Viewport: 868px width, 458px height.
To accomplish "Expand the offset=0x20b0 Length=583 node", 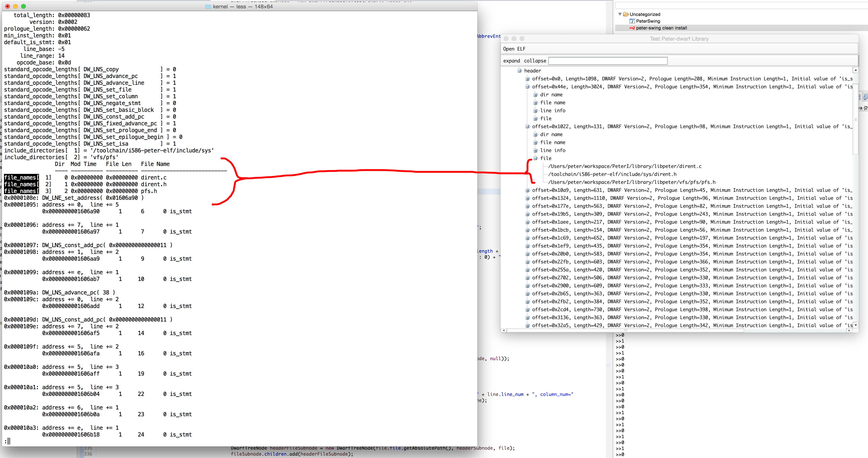I will click(x=527, y=254).
